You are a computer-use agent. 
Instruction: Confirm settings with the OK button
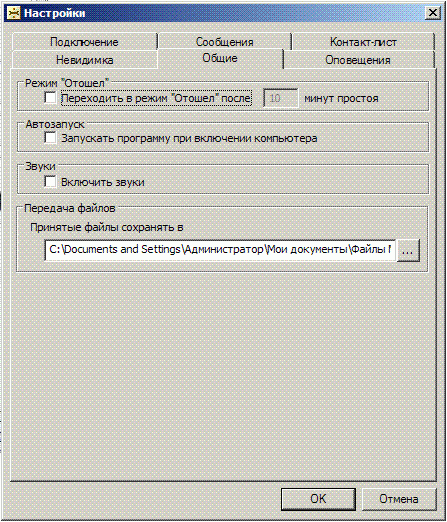pyautogui.click(x=318, y=499)
